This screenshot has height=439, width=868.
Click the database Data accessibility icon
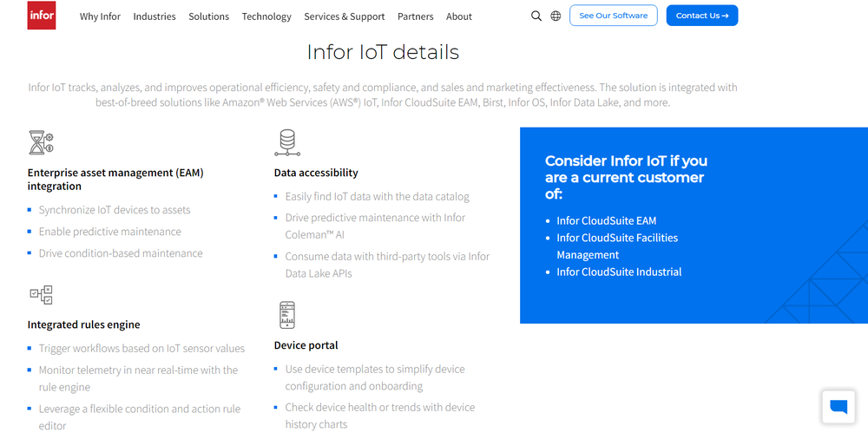287,142
